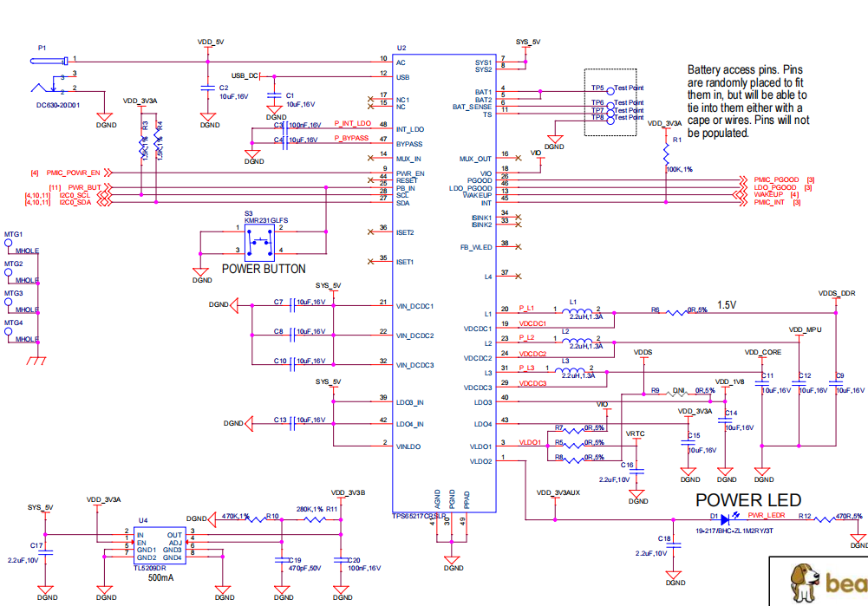Follow the PMIC_POWR_EN net label
This screenshot has height=606, width=868.
[x=72, y=173]
